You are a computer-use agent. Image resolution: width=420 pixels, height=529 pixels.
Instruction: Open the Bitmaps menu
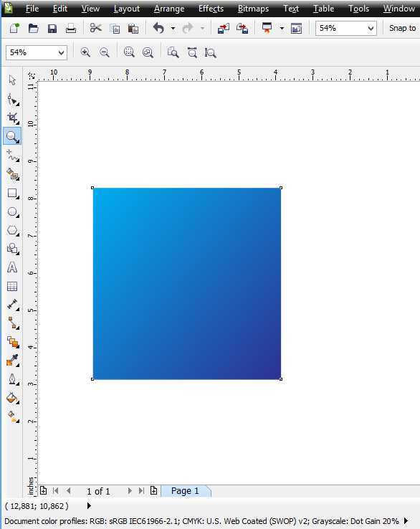[253, 9]
